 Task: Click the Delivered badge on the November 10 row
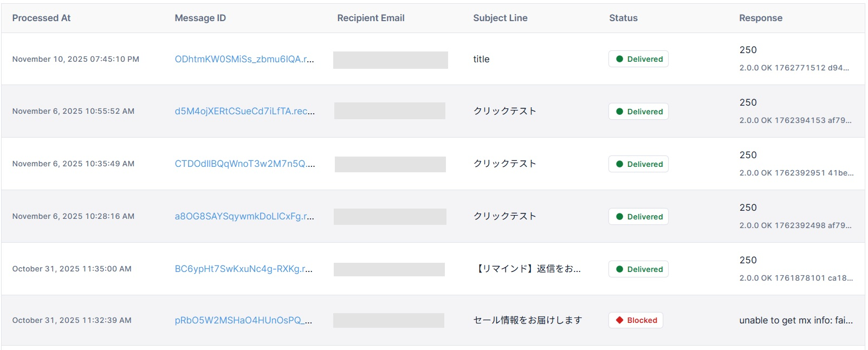coord(638,59)
